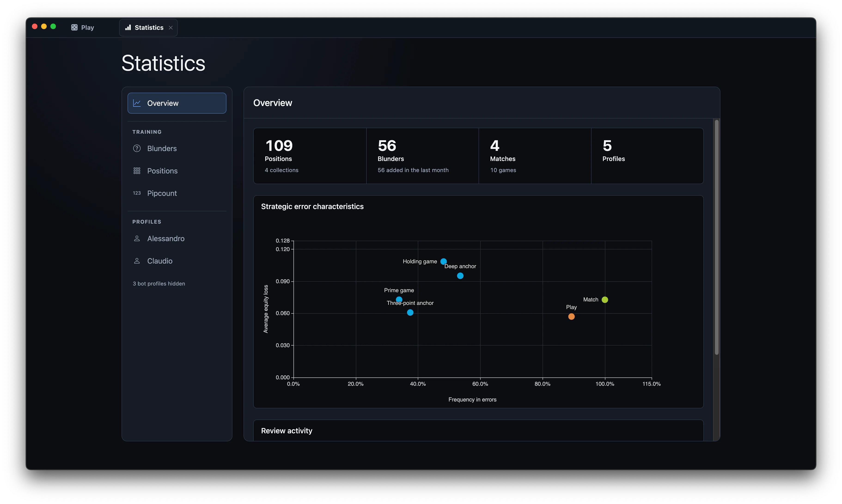This screenshot has width=842, height=504.
Task: Click the Blunders question-mark icon
Action: [x=137, y=149]
